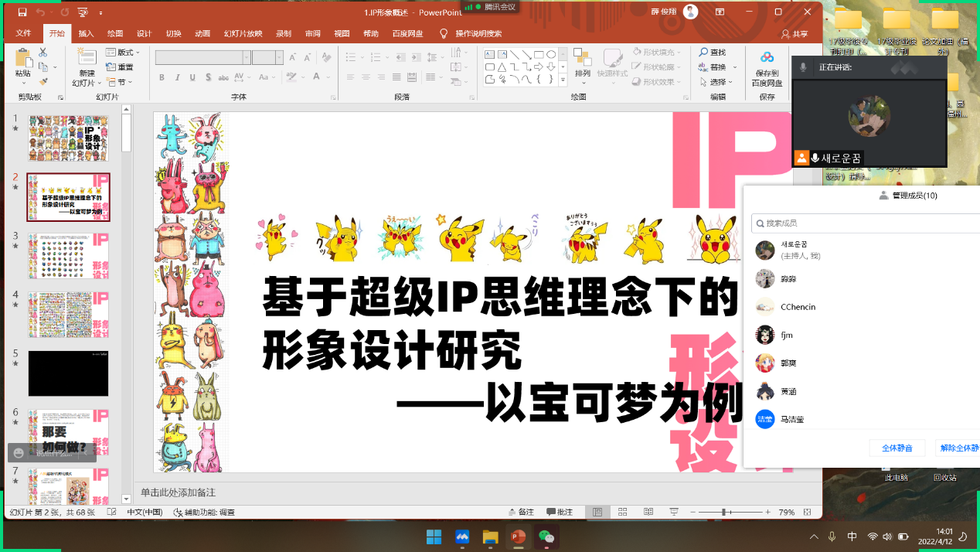Switch to Slide Sorter view in status bar
This screenshot has width=980, height=552.
[x=622, y=512]
